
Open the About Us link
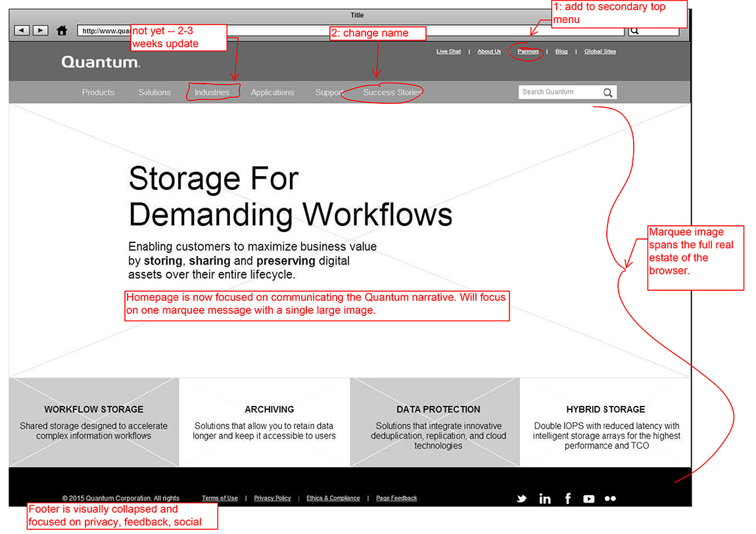(489, 51)
